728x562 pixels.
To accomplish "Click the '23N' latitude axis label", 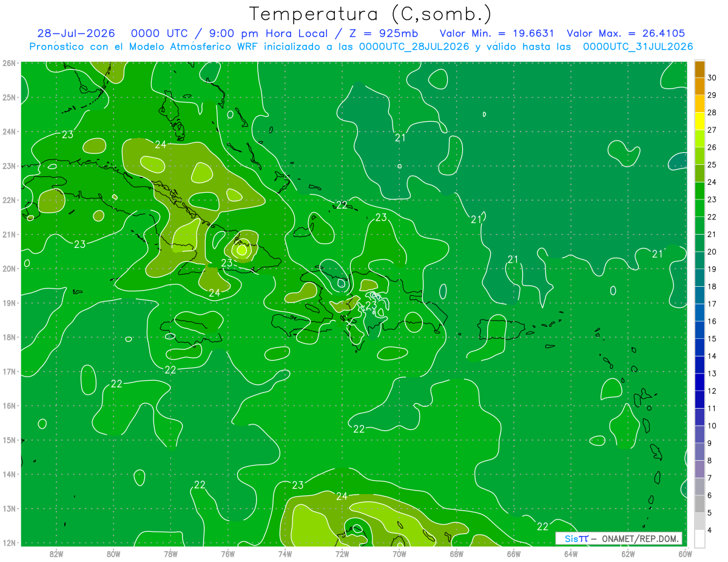I will click(x=8, y=166).
